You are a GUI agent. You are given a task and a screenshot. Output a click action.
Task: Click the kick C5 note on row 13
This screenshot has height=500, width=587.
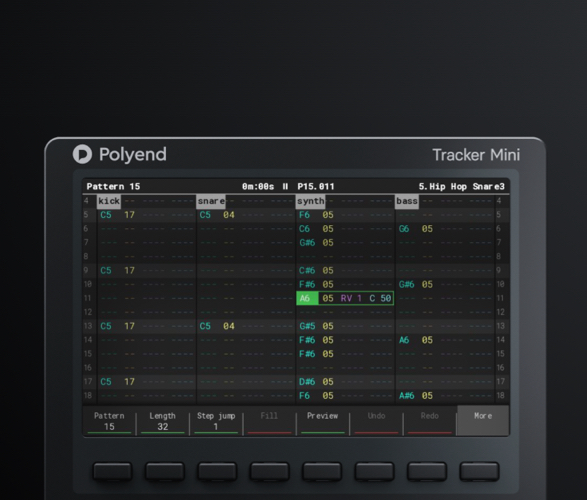[x=106, y=326]
